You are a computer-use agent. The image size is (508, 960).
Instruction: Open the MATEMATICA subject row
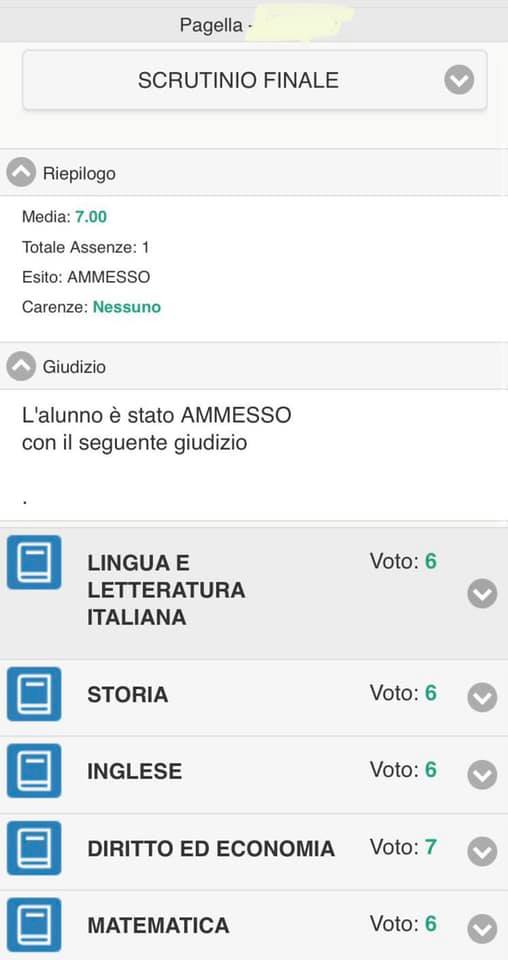click(254, 926)
